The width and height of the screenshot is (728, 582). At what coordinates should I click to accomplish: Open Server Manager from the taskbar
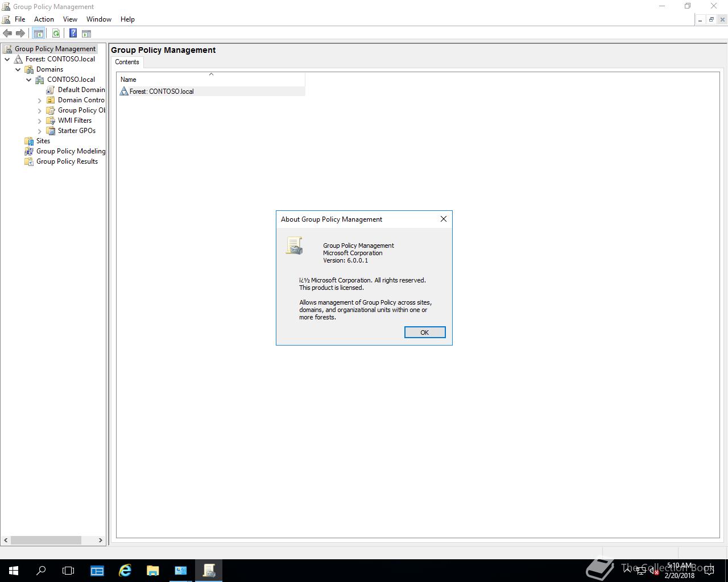97,571
